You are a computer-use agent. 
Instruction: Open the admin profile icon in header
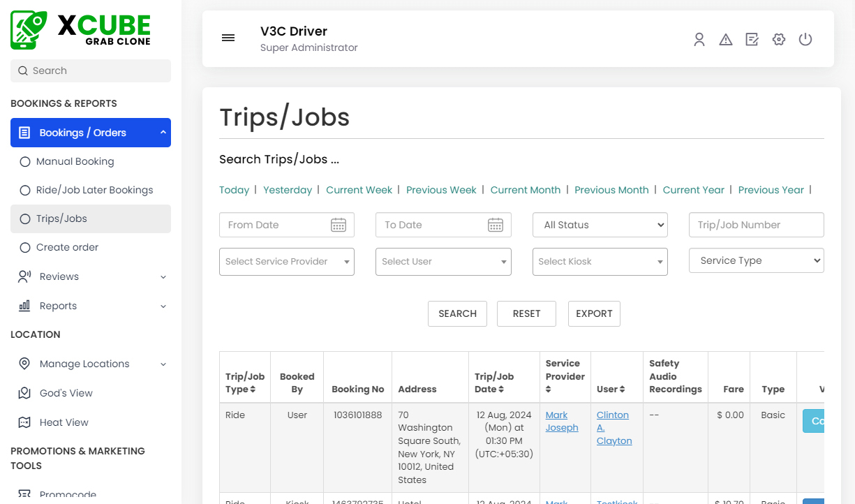pyautogui.click(x=699, y=39)
